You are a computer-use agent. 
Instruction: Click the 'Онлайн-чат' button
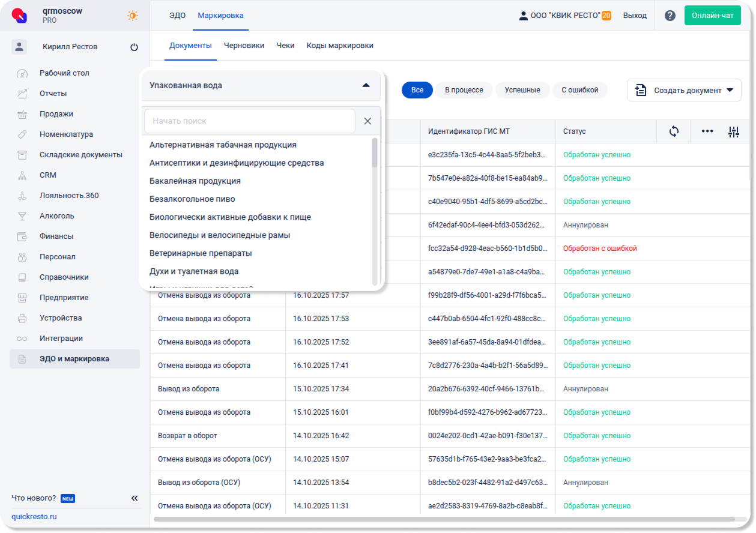click(712, 16)
